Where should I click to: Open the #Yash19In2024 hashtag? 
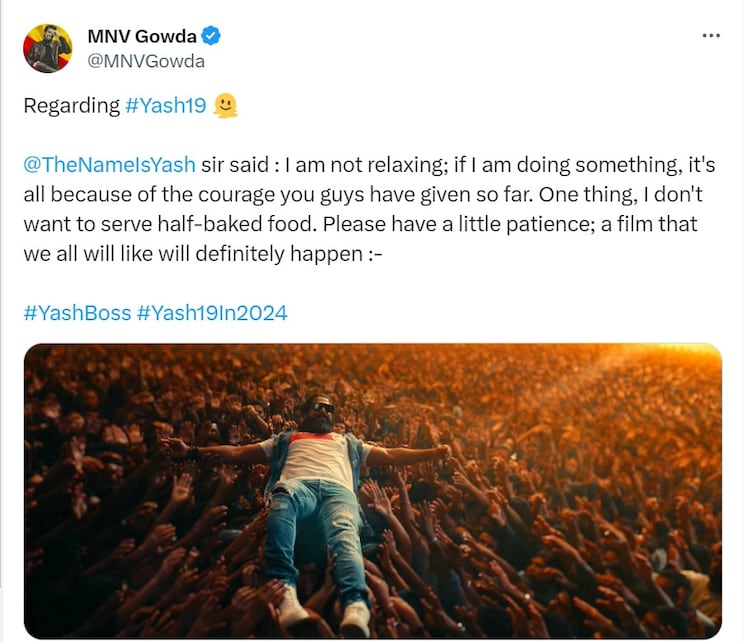(212, 313)
